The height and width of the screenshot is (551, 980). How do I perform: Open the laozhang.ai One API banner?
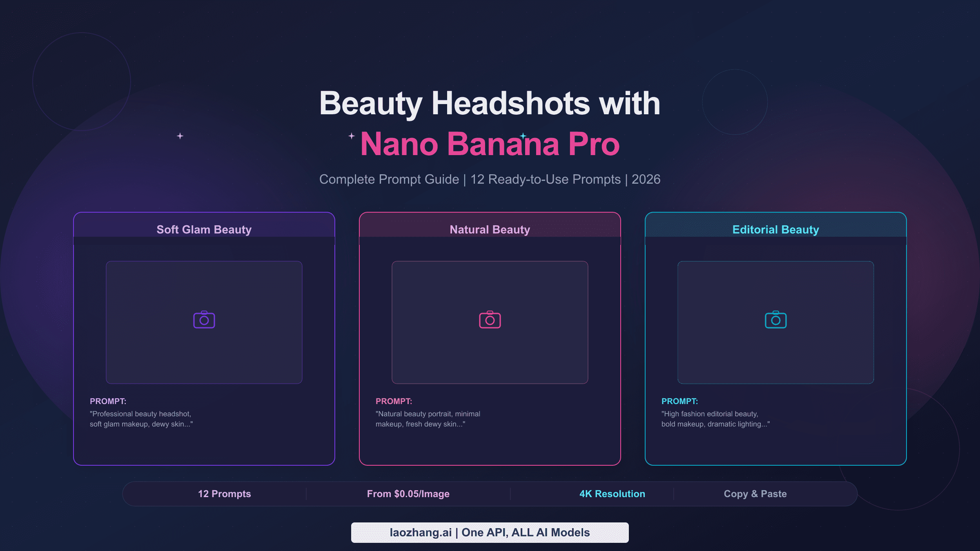490,533
